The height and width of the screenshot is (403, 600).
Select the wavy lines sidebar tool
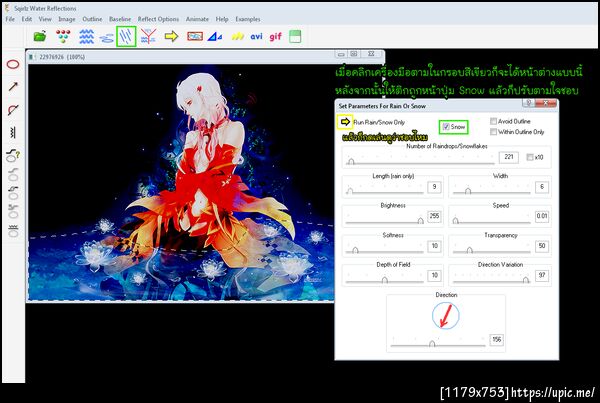tap(13, 133)
